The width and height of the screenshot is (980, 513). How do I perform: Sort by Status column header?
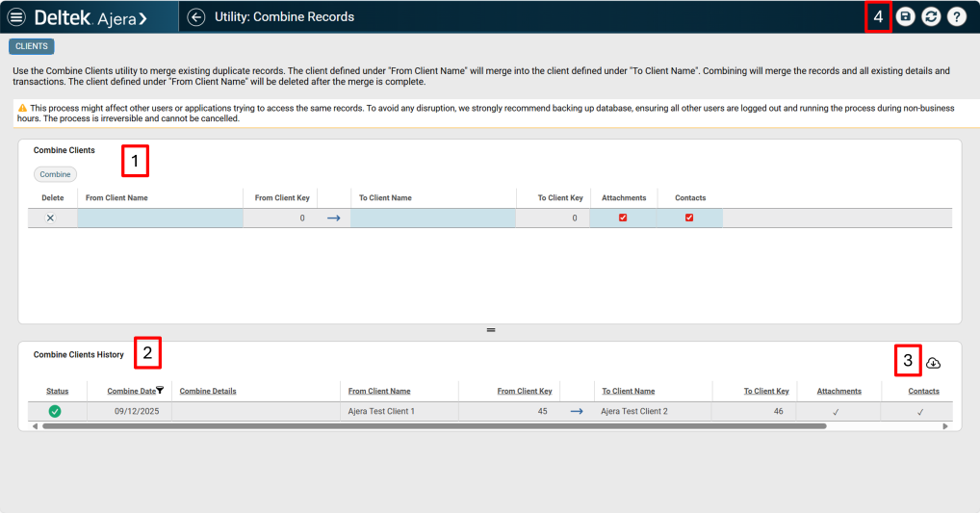click(58, 392)
